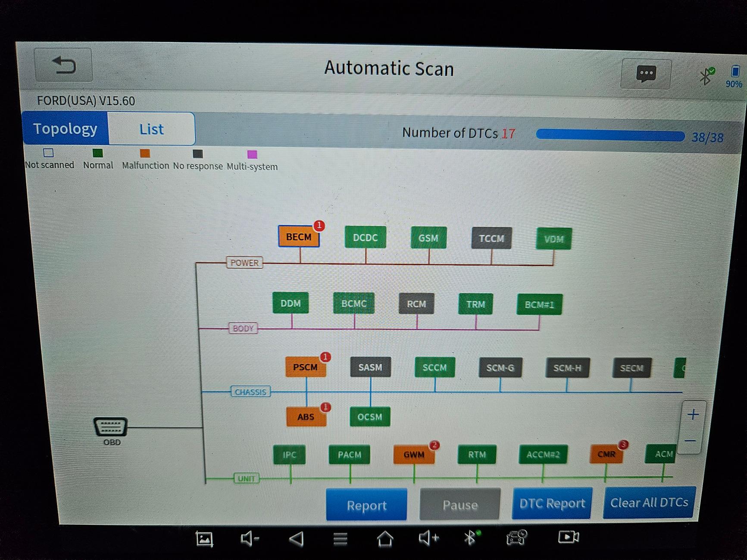Tap the back arrow icon

click(x=63, y=65)
